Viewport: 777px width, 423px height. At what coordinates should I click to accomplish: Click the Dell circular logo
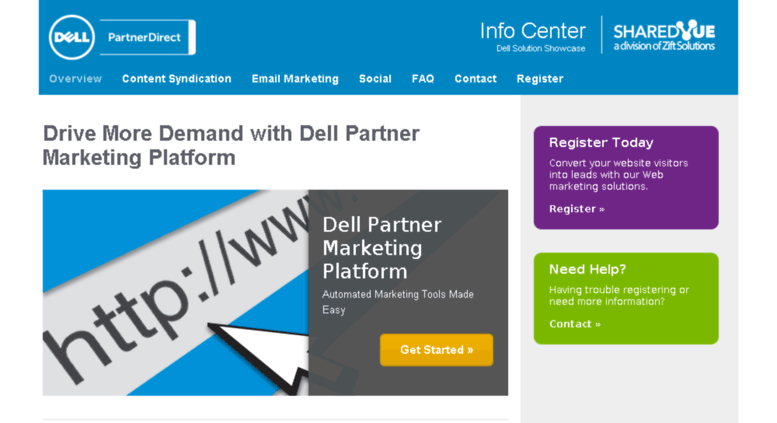(72, 37)
